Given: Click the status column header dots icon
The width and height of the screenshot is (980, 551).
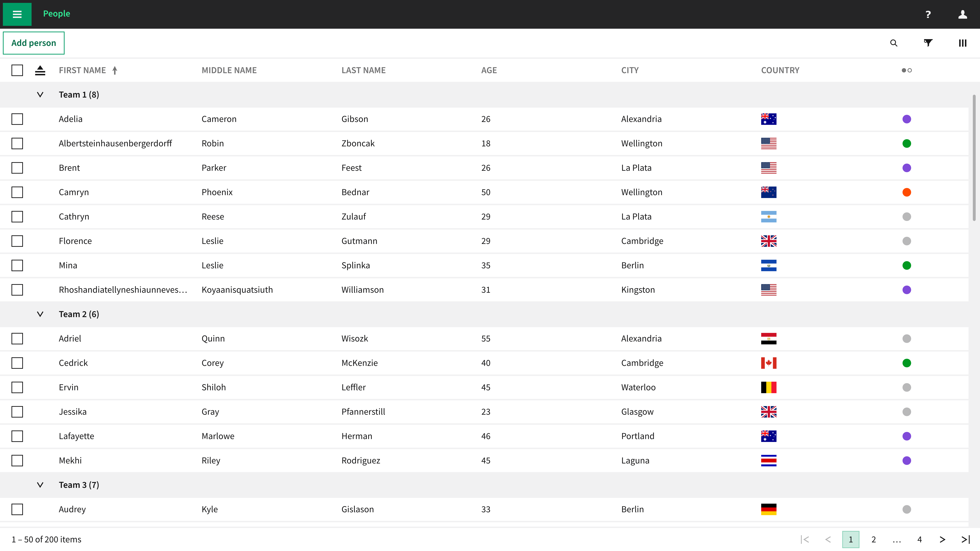Looking at the screenshot, I should (x=907, y=70).
